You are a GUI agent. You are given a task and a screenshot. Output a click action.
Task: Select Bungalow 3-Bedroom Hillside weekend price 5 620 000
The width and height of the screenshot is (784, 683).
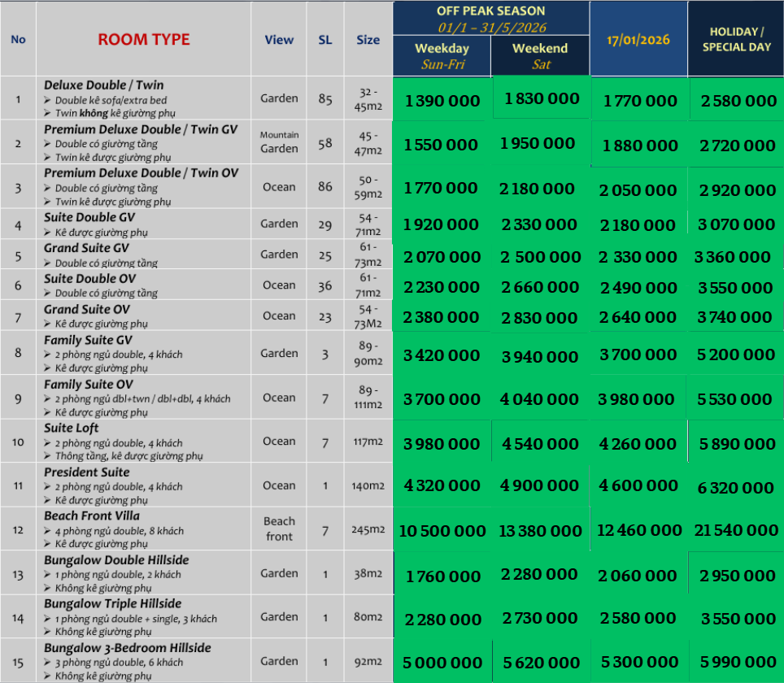(x=540, y=663)
